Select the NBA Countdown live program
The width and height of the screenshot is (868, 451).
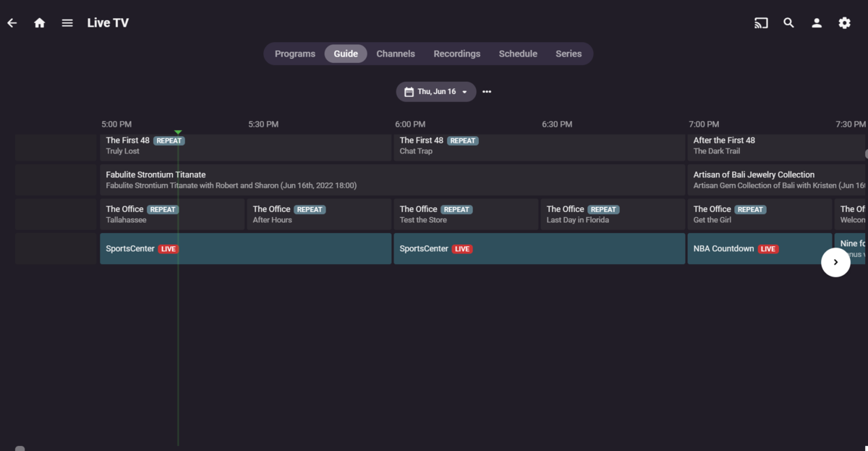click(759, 248)
